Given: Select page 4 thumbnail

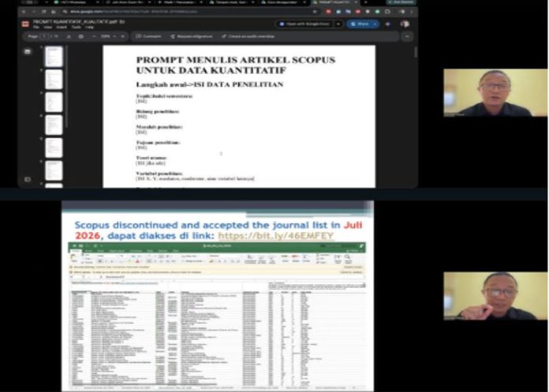Looking at the screenshot, I should pyautogui.click(x=54, y=125).
